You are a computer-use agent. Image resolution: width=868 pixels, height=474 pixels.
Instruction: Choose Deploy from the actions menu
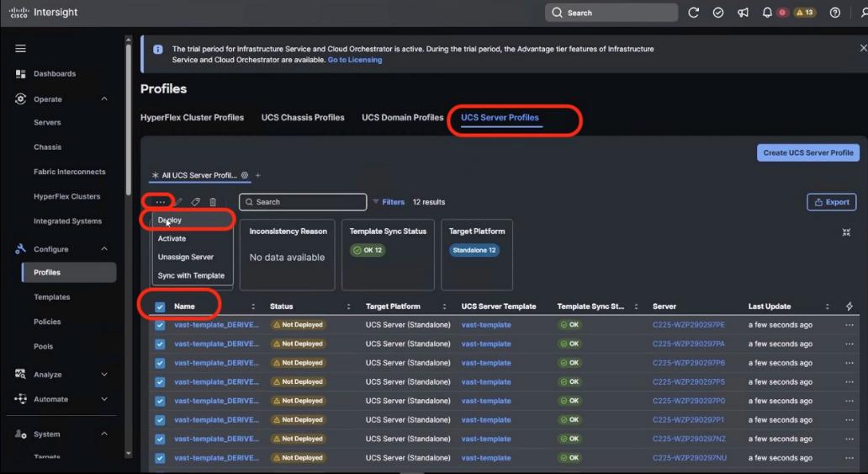click(x=192, y=220)
